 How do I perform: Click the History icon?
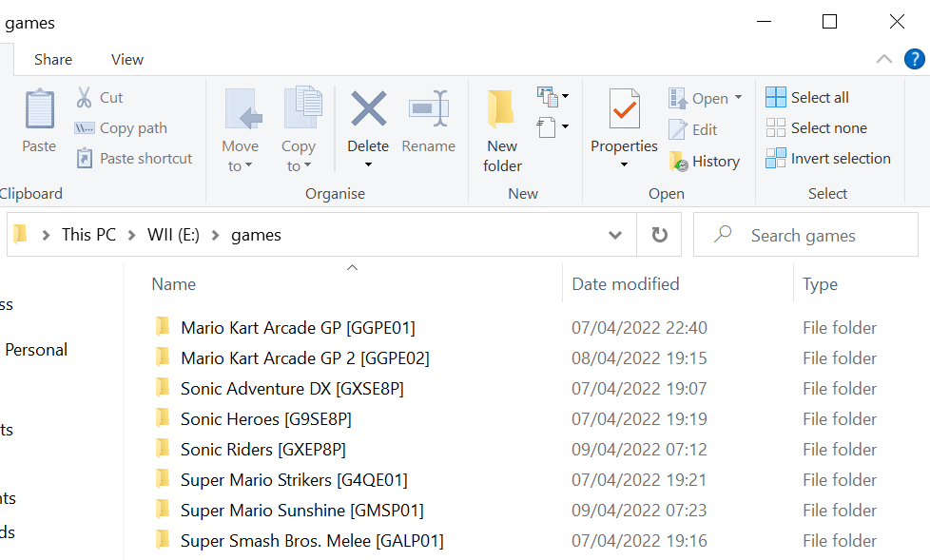tap(679, 162)
